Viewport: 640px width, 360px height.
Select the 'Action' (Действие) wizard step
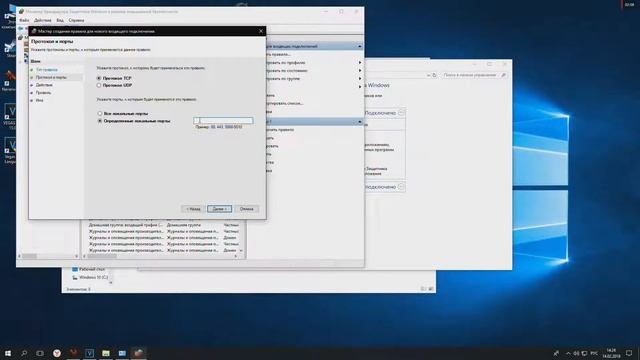point(44,85)
